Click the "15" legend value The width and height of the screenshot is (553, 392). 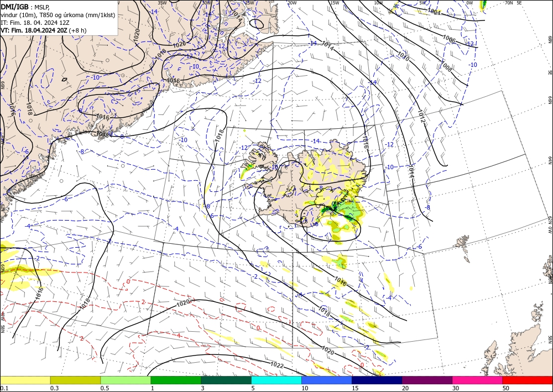pyautogui.click(x=355, y=388)
